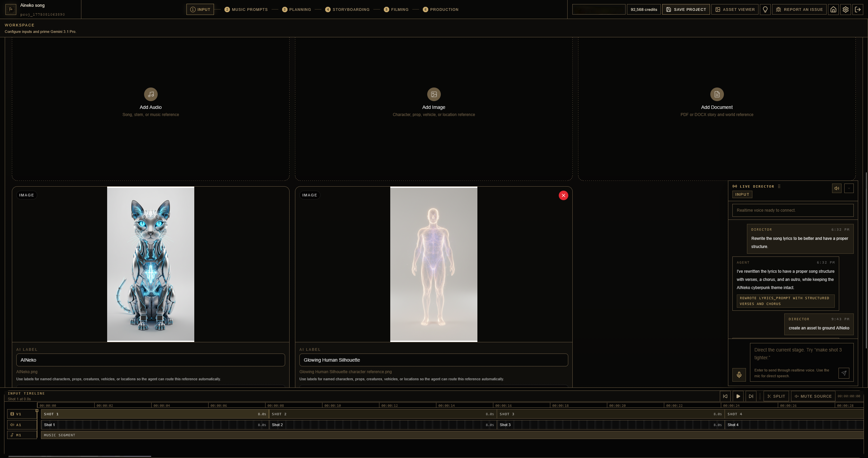Open settings gear icon
This screenshot has height=458, width=868.
point(845,9)
